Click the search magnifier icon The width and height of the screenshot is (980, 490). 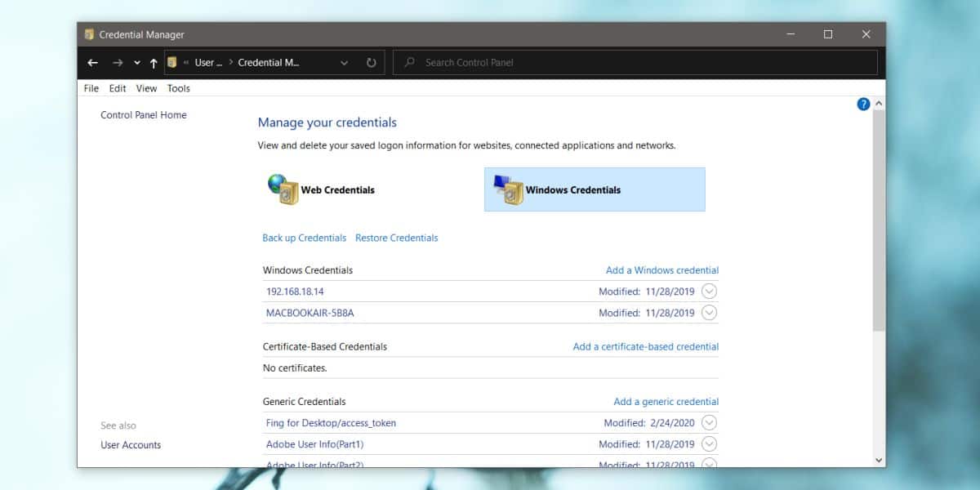pos(410,62)
